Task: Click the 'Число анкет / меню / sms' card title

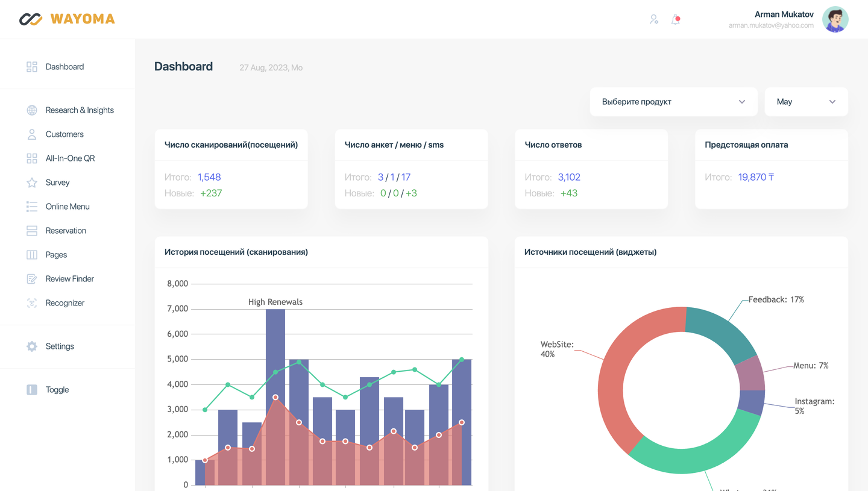Action: [x=394, y=145]
